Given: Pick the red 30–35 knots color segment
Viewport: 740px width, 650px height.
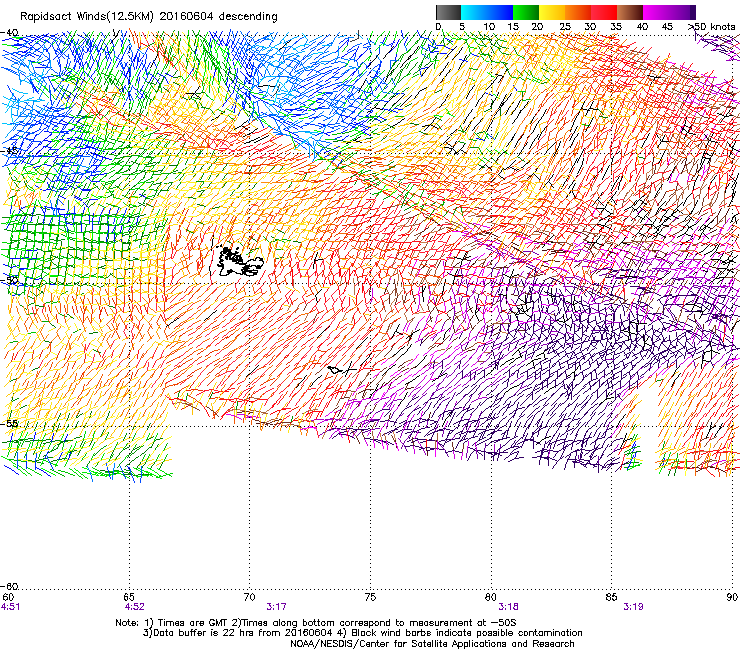Looking at the screenshot, I should click(604, 12).
